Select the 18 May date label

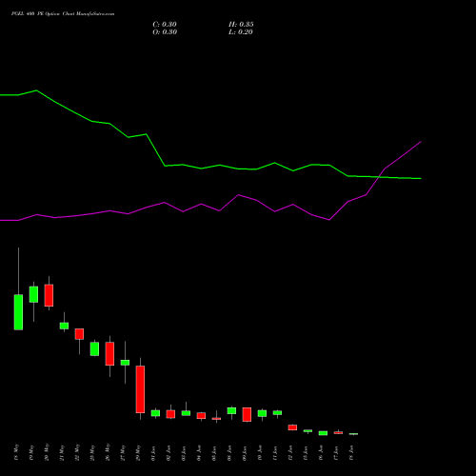click(x=16, y=452)
